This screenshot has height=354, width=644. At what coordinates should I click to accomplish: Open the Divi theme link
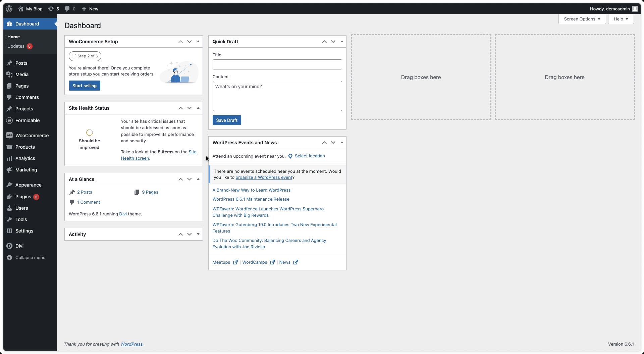(123, 214)
